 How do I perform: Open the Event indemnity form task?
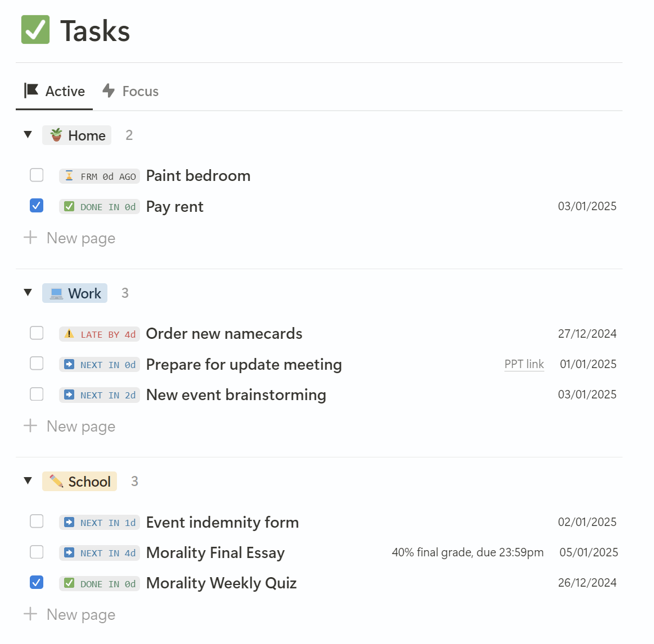pyautogui.click(x=222, y=523)
